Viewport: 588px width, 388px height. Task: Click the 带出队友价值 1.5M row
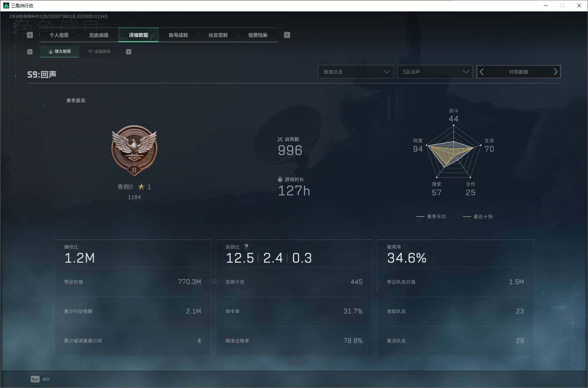455,282
